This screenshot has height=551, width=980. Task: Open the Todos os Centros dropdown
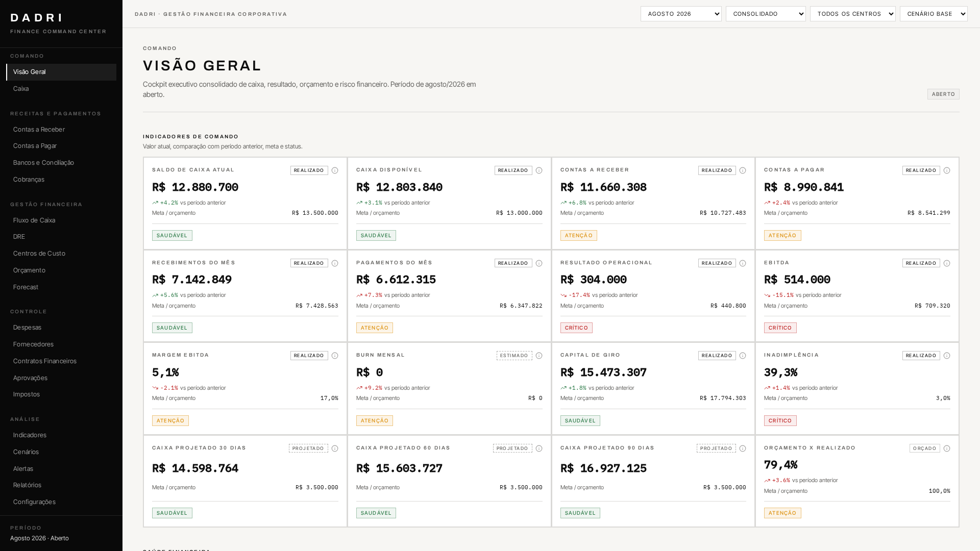(x=853, y=14)
